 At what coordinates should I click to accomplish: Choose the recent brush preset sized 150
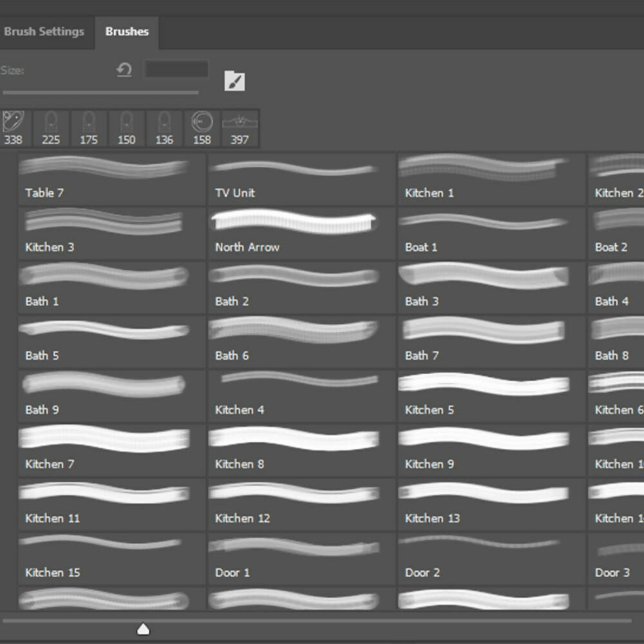click(x=126, y=128)
